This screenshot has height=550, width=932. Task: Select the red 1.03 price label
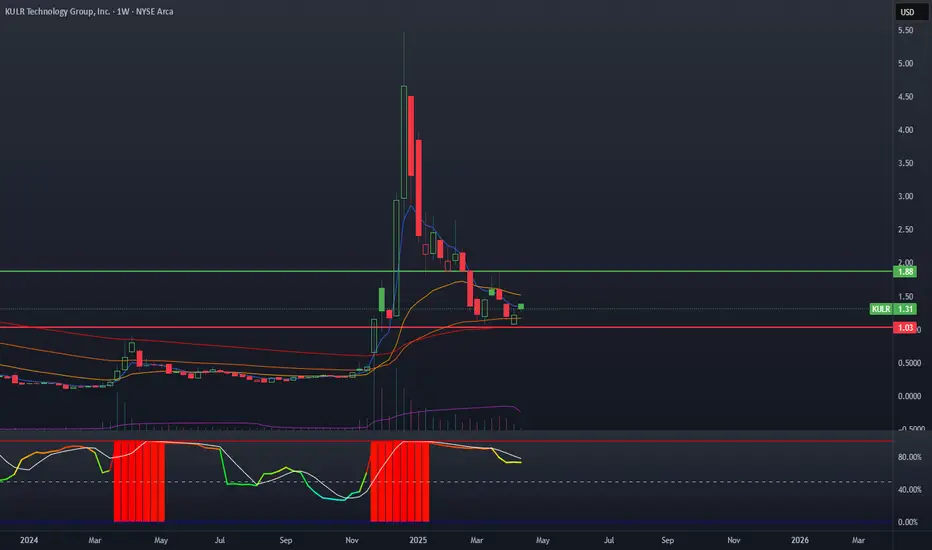(x=905, y=328)
